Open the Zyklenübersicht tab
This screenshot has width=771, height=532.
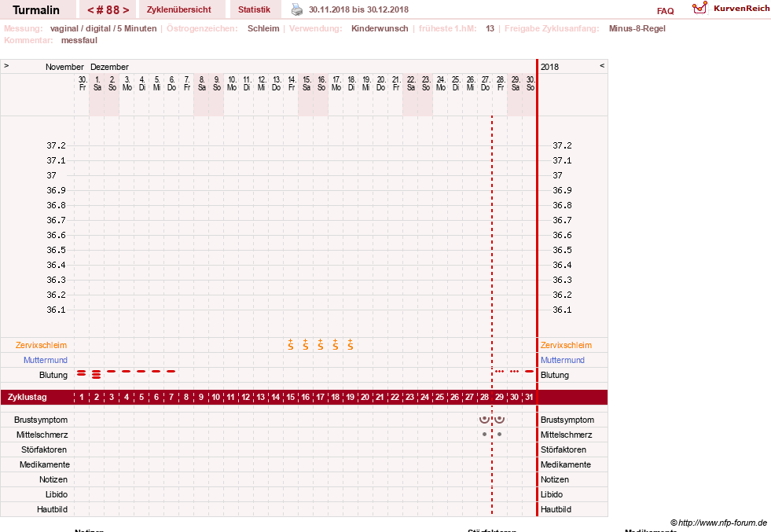(x=179, y=9)
